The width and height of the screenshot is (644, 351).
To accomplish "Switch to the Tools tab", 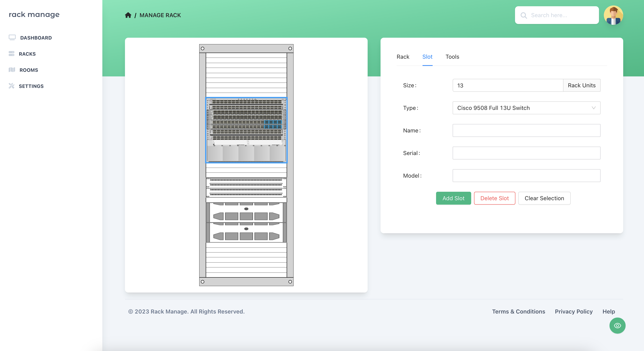I will point(452,57).
